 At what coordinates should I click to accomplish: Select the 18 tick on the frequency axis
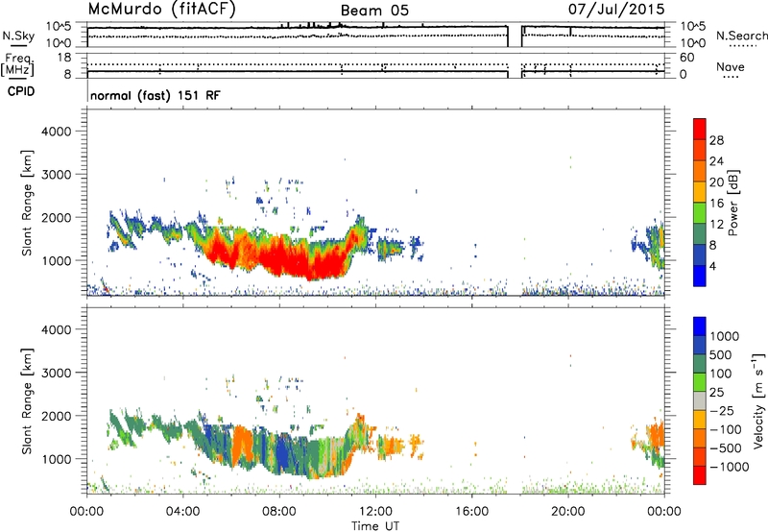coord(64,58)
